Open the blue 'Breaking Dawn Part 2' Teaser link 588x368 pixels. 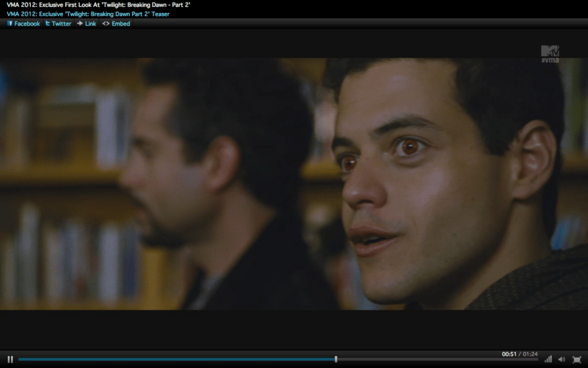(88, 14)
